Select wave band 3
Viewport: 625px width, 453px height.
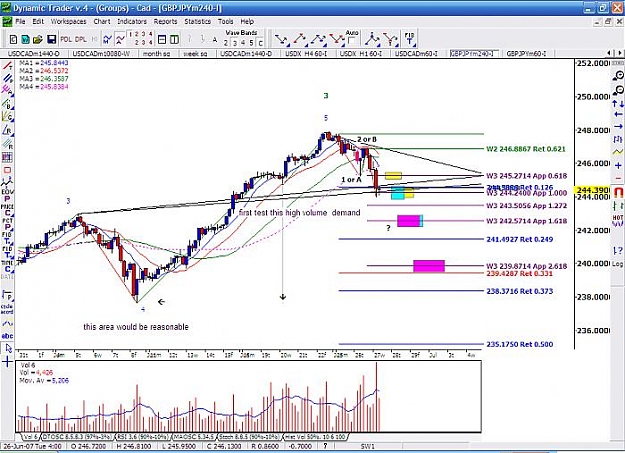coord(234,43)
